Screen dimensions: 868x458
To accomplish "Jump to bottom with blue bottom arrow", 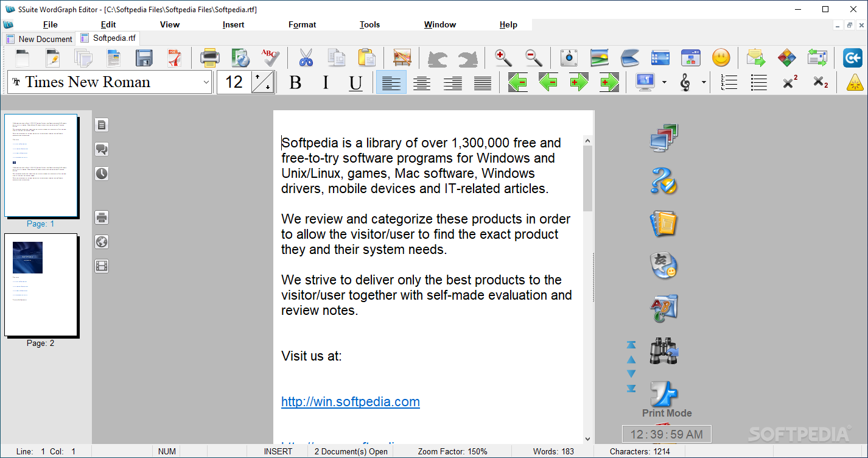I will click(x=631, y=388).
